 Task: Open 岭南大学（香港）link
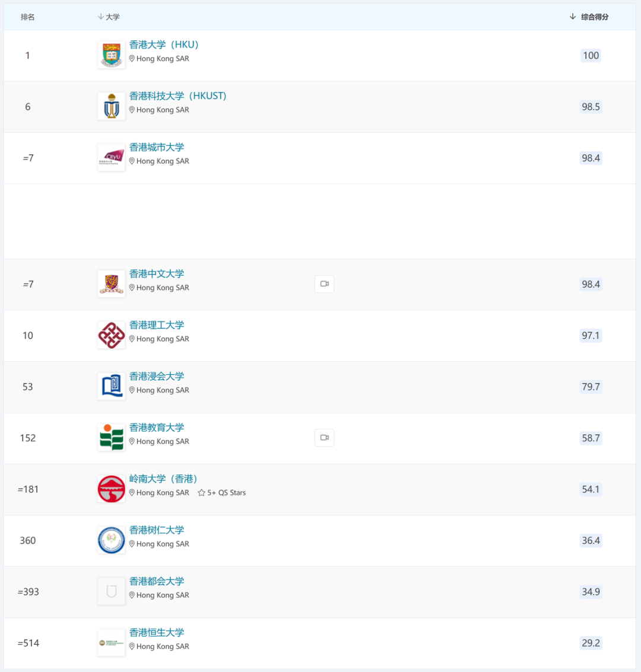163,479
